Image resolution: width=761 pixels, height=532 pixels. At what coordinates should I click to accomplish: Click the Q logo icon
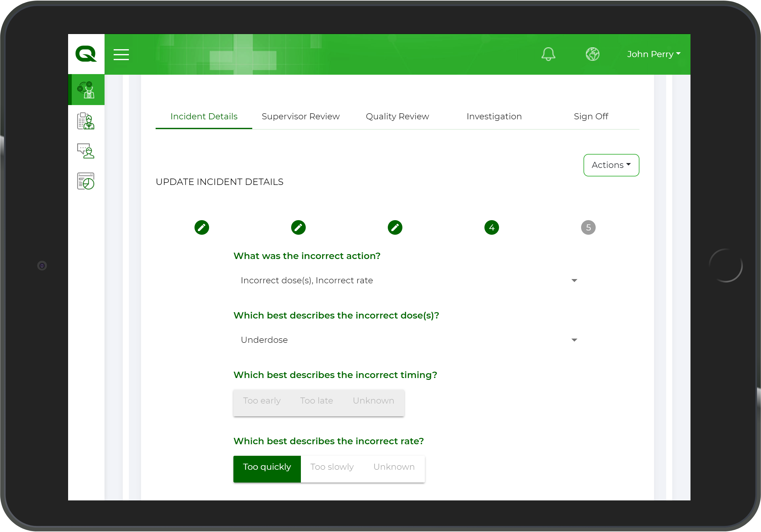tap(86, 54)
